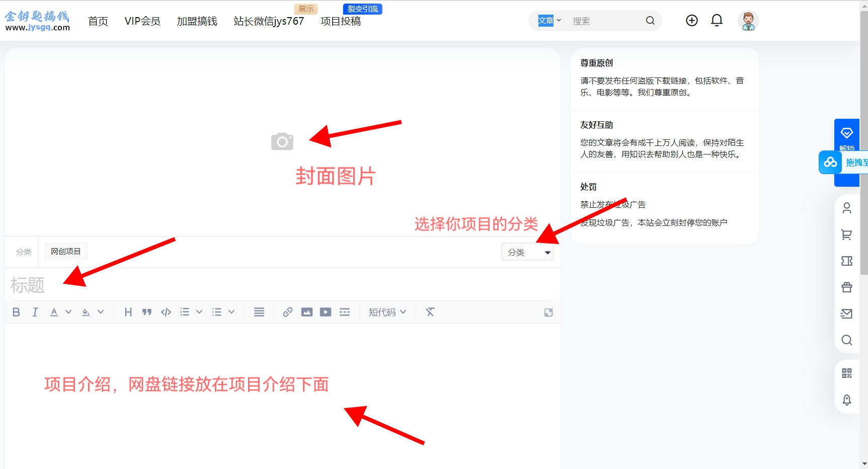Click the 网创项目 category tag
The width and height of the screenshot is (868, 469).
[65, 251]
